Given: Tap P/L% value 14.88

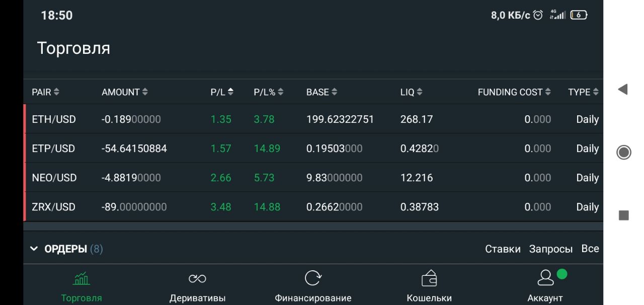Looking at the screenshot, I should (267, 207).
